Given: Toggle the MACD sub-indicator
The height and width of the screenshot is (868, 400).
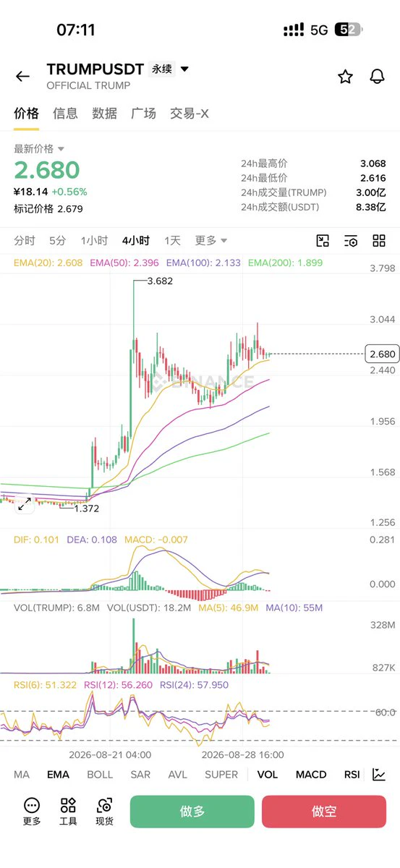Looking at the screenshot, I should pyautogui.click(x=311, y=775).
